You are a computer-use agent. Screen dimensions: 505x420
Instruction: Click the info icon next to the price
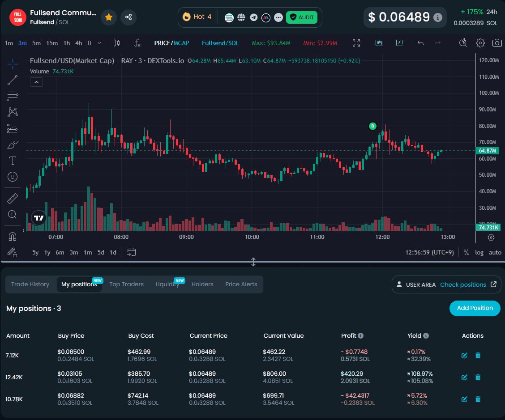tap(437, 17)
